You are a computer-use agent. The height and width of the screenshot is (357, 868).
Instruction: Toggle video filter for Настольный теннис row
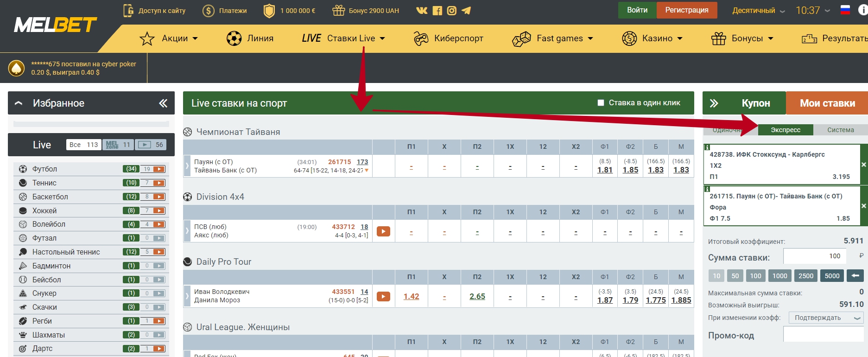click(x=159, y=252)
